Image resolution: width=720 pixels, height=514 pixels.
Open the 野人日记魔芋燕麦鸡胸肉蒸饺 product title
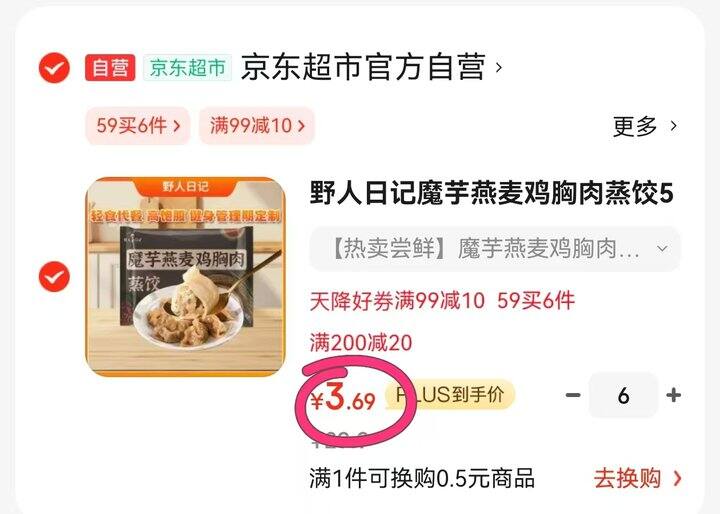coord(491,193)
